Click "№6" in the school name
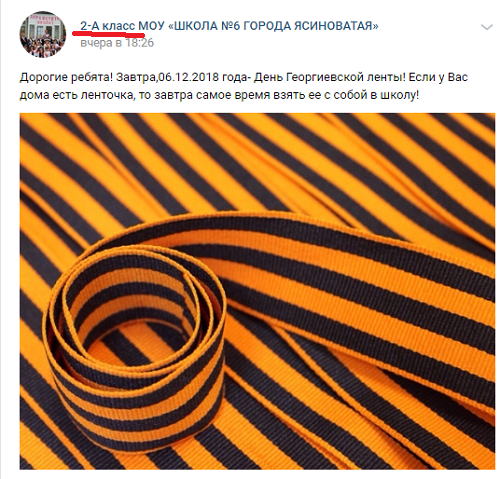 [230, 26]
